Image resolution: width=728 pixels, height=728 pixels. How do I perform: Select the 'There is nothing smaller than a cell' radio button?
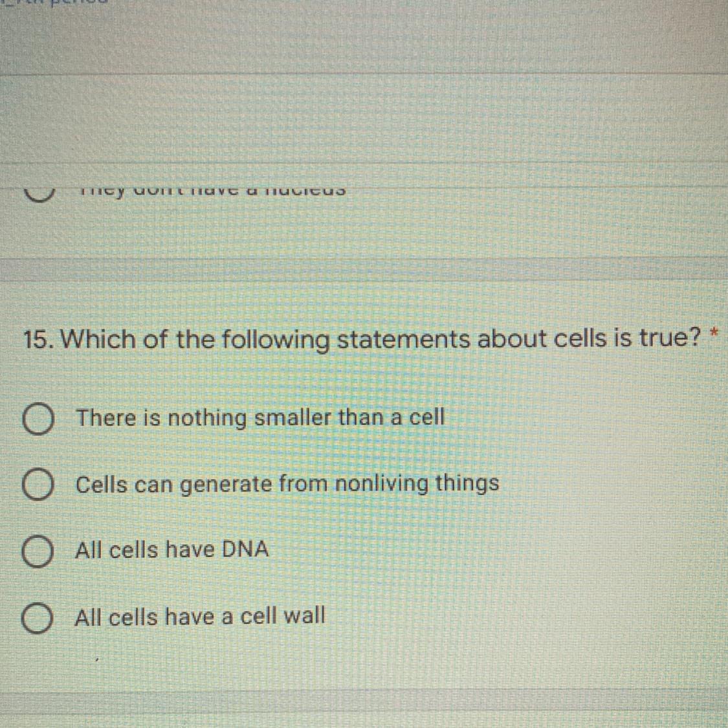[x=37, y=421]
